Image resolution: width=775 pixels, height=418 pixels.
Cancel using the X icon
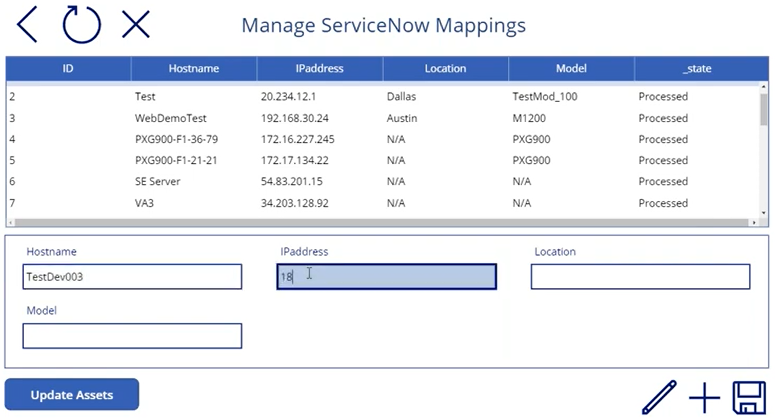point(136,25)
